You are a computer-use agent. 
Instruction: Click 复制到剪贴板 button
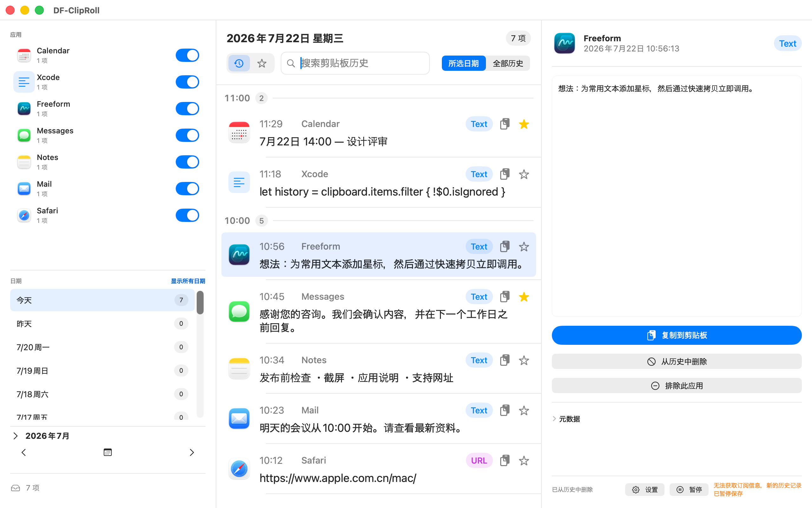(677, 335)
